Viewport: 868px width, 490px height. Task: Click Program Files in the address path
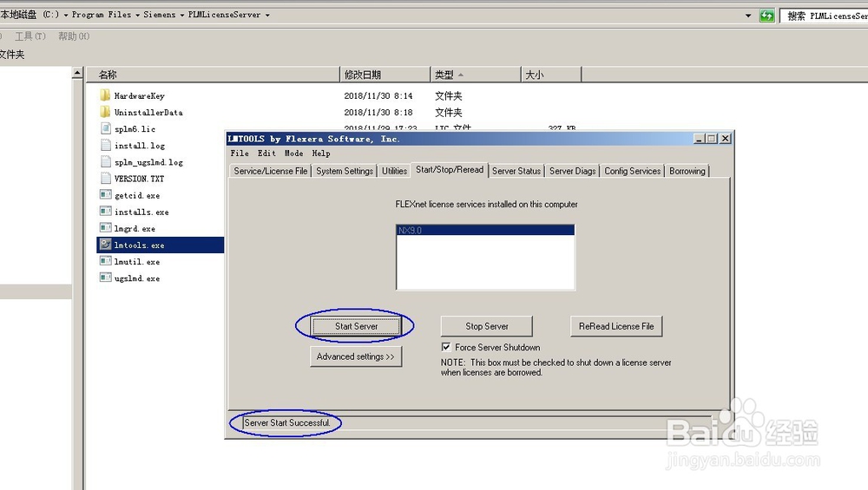(x=102, y=15)
